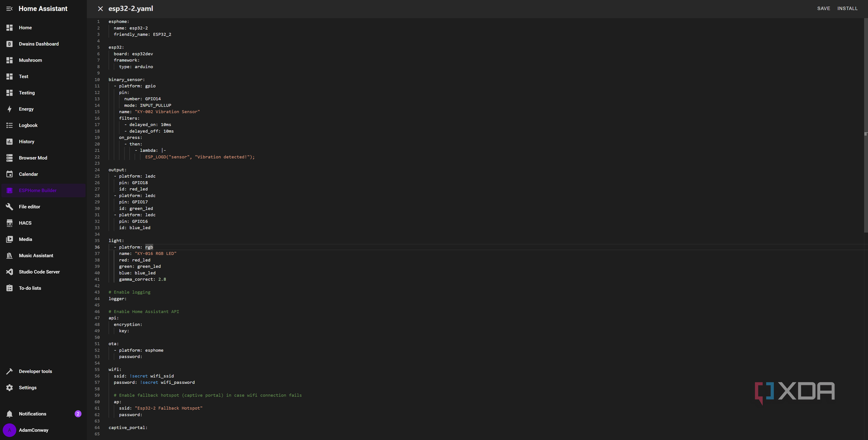Collapse the Home Assistant sidebar menu icon

click(9, 9)
